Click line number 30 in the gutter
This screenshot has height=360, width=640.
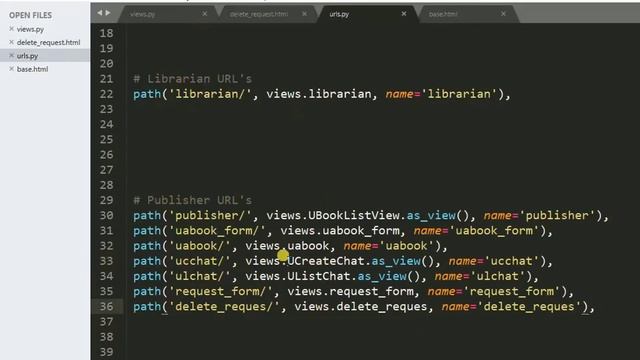[x=107, y=216]
